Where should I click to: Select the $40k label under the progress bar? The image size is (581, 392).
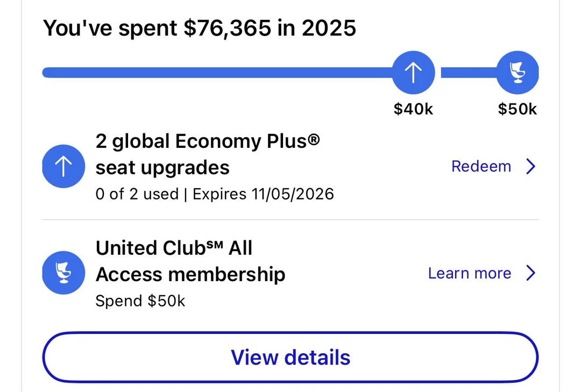[413, 109]
